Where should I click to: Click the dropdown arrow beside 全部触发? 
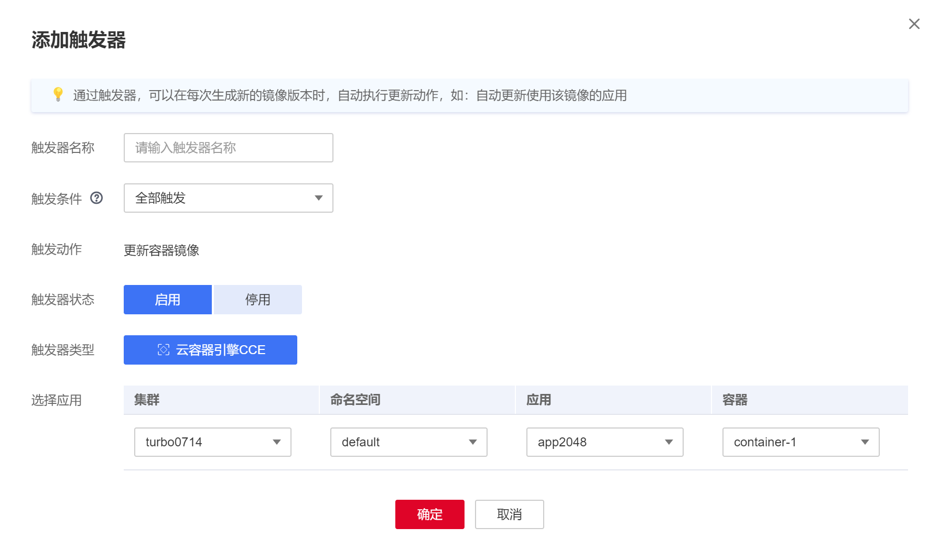coord(319,198)
